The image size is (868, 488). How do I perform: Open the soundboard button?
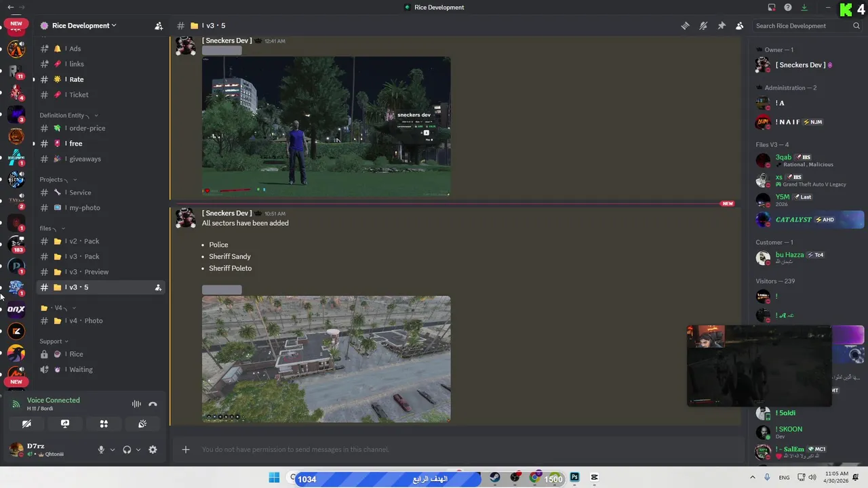[142, 424]
